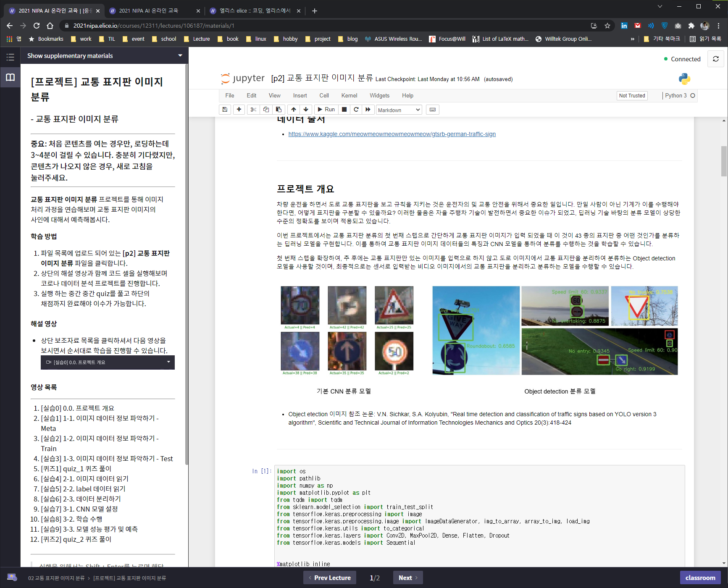Screen dimensions: 728x588
Task: Open the kaggle gtsrb-german-traffic-sign link
Action: coord(392,134)
